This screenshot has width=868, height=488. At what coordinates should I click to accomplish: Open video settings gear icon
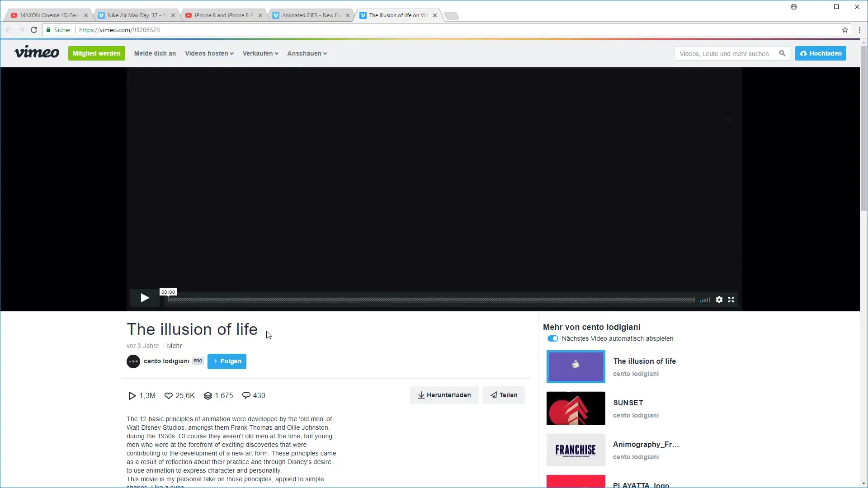pyautogui.click(x=719, y=300)
